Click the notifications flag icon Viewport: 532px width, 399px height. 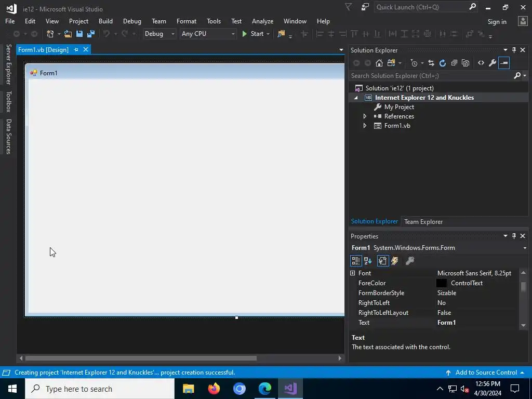coord(348,7)
